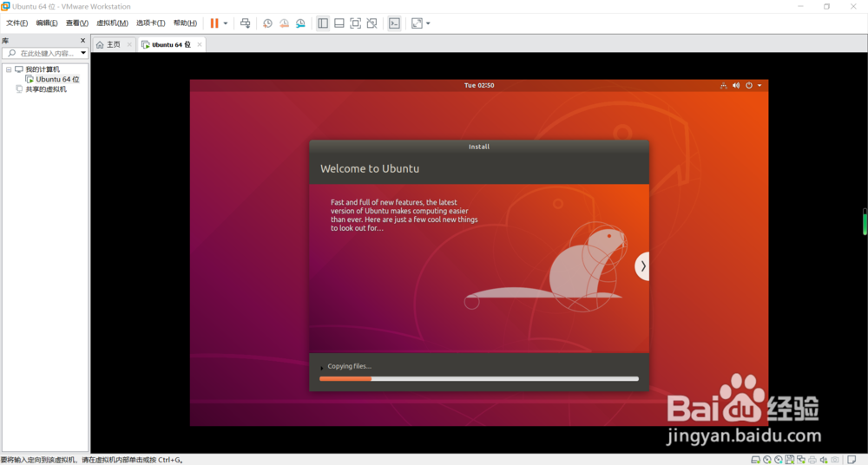Expand the Copying files details triangle
This screenshot has height=465, width=868.
(322, 367)
